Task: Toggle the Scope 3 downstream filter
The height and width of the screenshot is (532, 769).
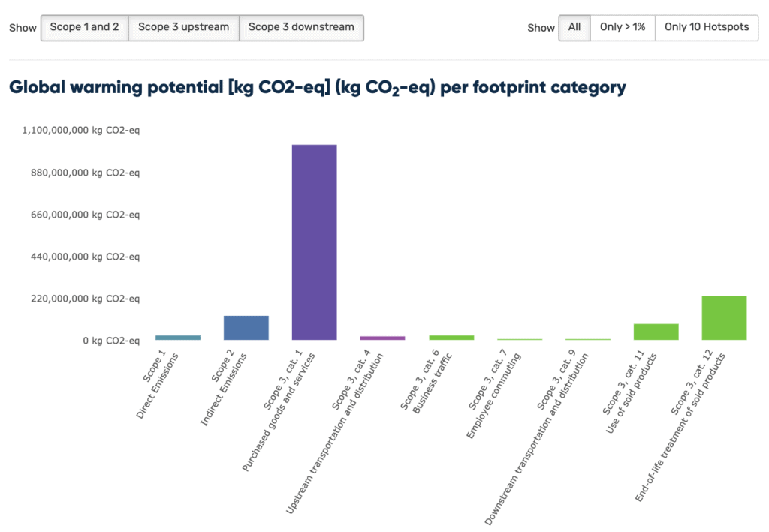Action: (301, 27)
